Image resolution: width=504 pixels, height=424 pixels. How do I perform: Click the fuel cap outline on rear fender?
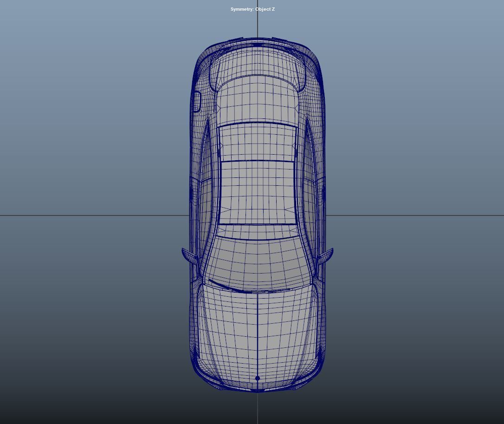[196, 101]
